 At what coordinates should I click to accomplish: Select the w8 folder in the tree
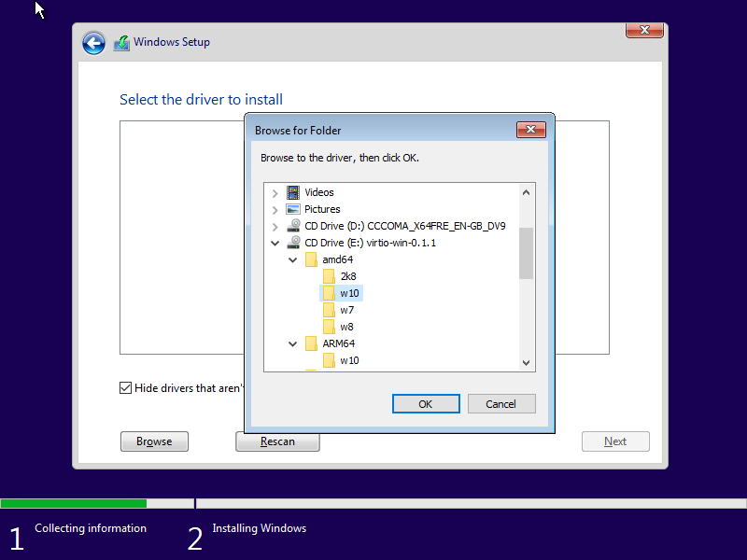tap(346, 327)
